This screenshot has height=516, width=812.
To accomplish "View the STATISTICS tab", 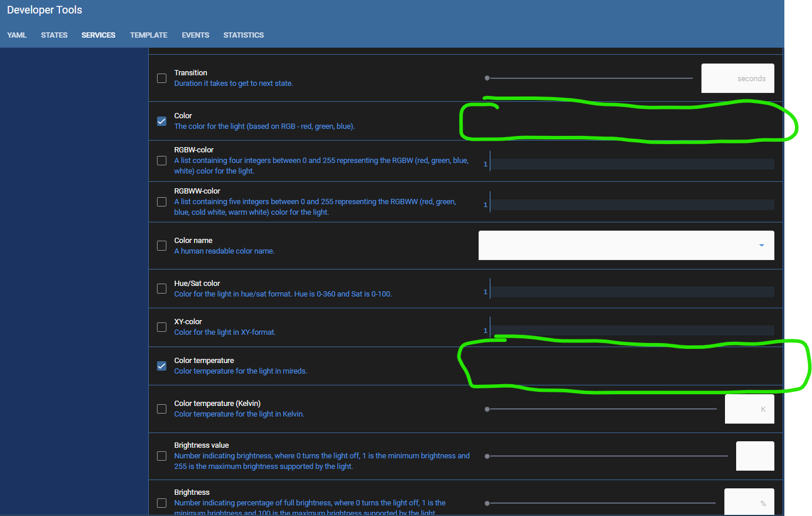I will pyautogui.click(x=243, y=35).
